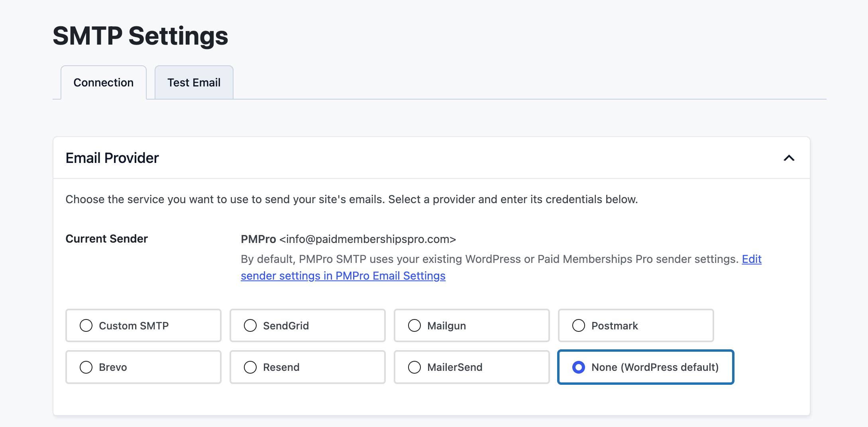Click the SMTP Settings page title
Viewport: 868px width, 427px height.
(x=140, y=36)
